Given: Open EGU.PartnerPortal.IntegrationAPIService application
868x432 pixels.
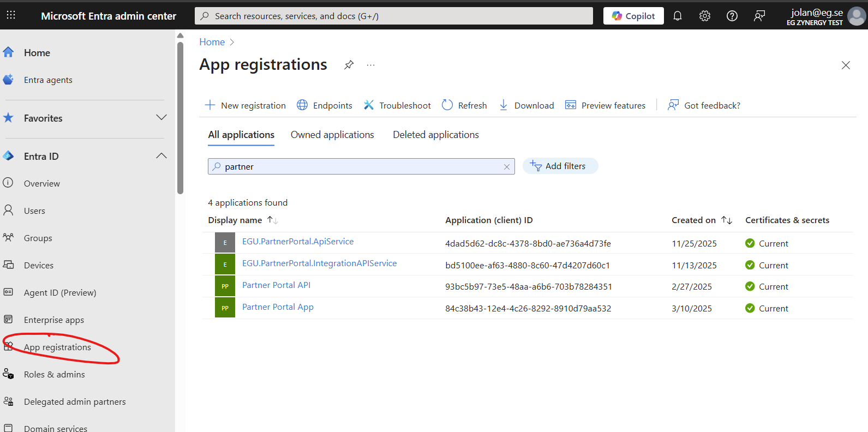Looking at the screenshot, I should point(320,263).
